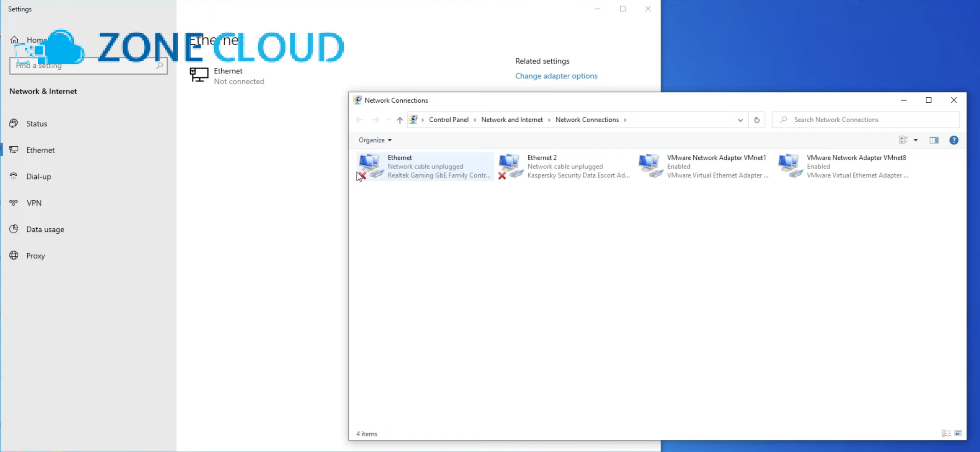
Task: Select the Ethernet 2 adapter icon
Action: [x=510, y=167]
